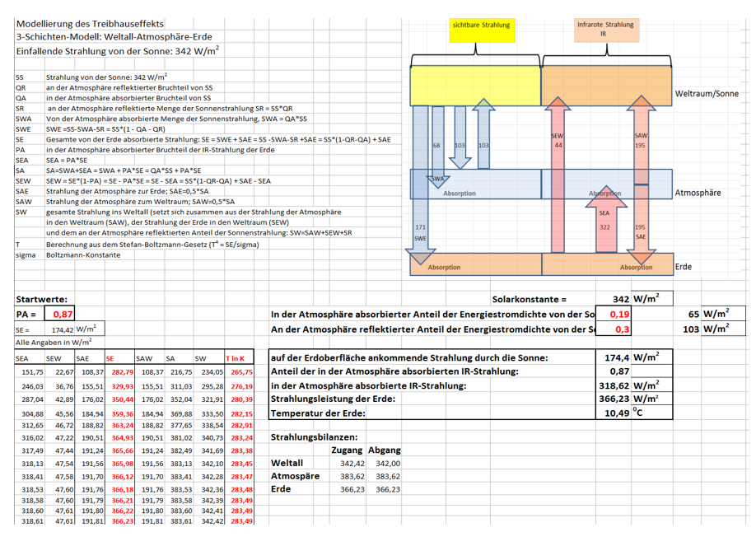Image resolution: width=756 pixels, height=560 pixels.
Task: Click the blue SWA 68 arrow shape
Action: click(x=438, y=147)
